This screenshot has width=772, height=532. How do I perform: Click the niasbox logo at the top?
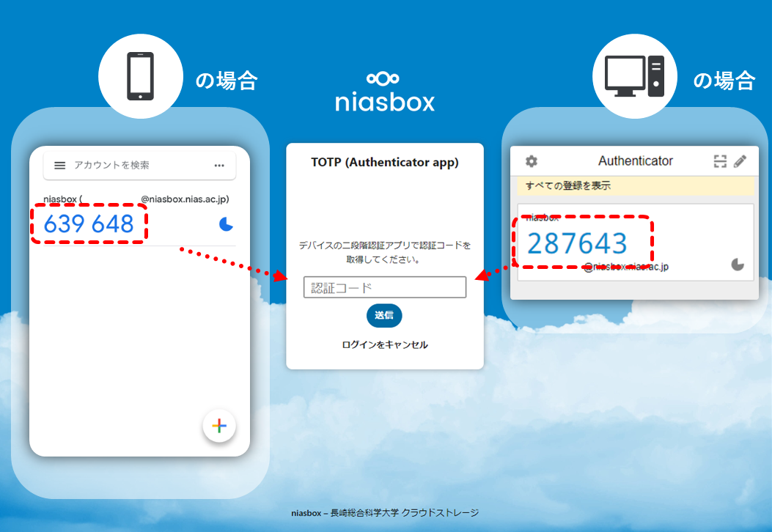384,92
